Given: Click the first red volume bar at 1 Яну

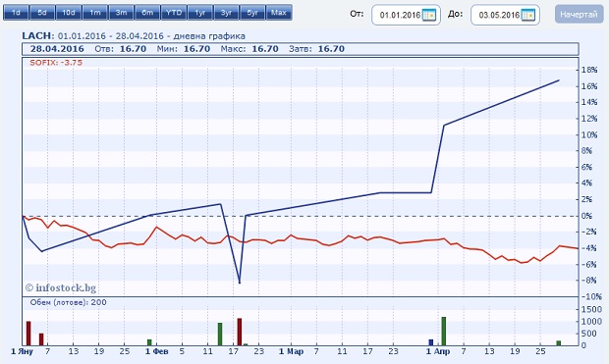Looking at the screenshot, I should point(28,334).
